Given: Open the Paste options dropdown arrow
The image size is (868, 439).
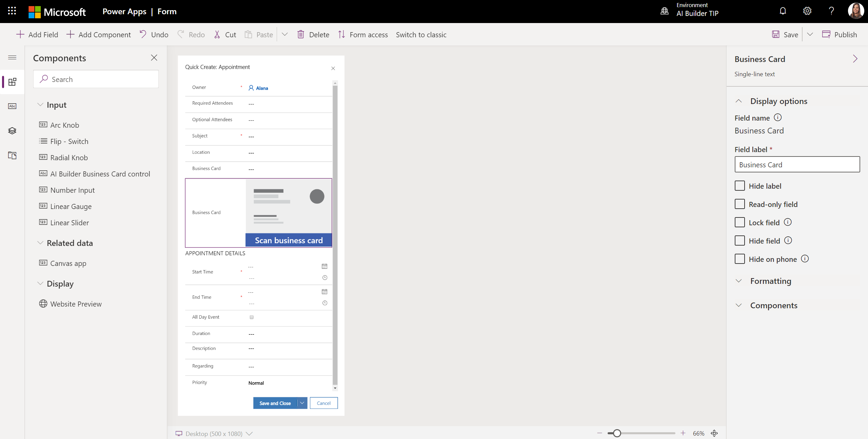Looking at the screenshot, I should click(x=285, y=35).
